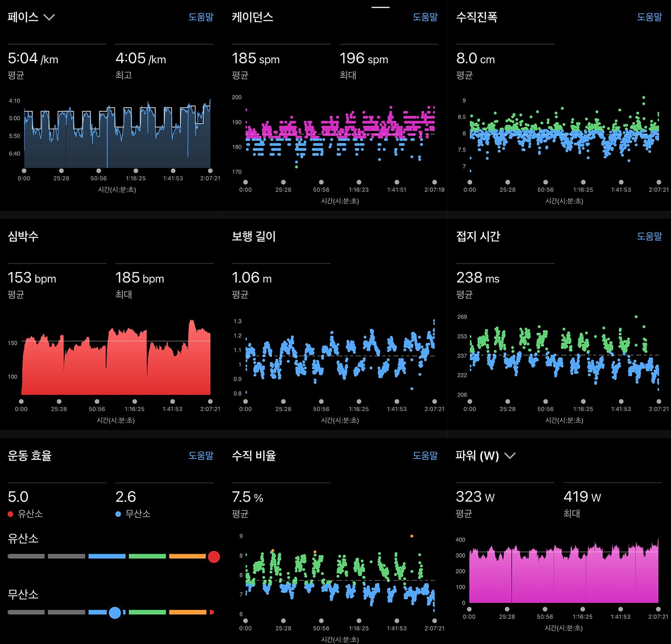This screenshot has height=644, width=671.
Task: Select the 419 W max power value
Action: click(582, 497)
